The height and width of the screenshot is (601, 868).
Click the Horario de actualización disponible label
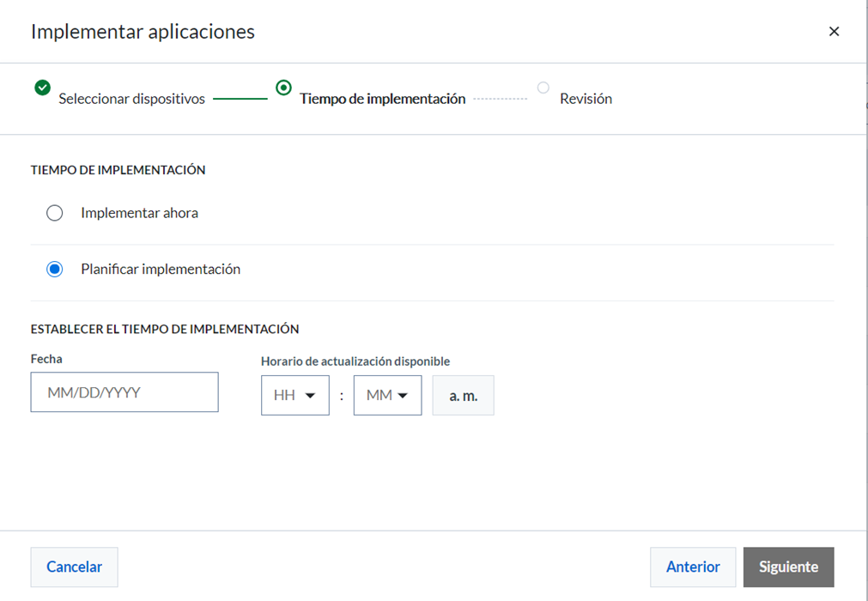[x=355, y=361]
